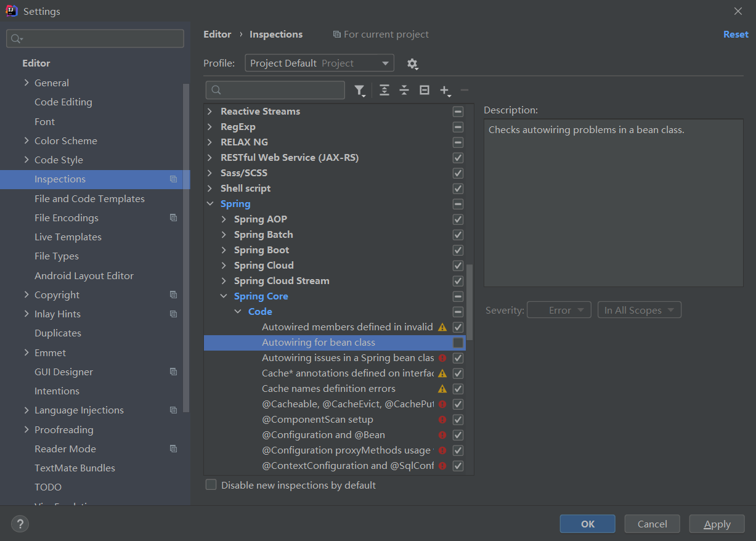Click the inspections search input field
This screenshot has width=756, height=541.
pos(275,90)
